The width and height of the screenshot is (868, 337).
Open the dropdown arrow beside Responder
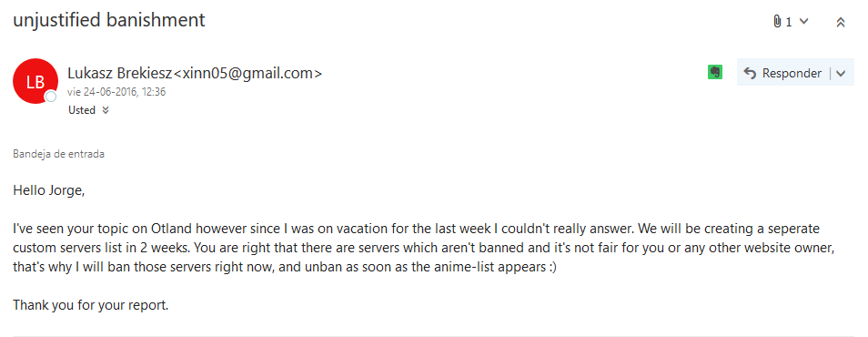click(x=841, y=73)
